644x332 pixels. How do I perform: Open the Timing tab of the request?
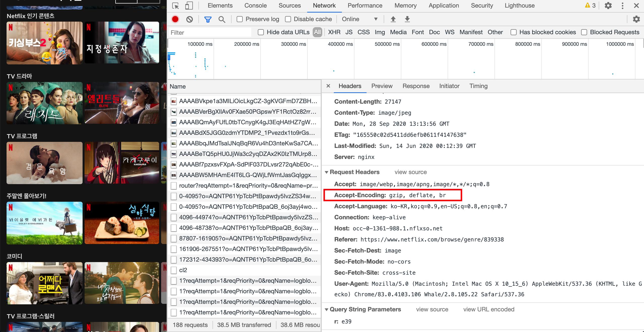coord(478,86)
